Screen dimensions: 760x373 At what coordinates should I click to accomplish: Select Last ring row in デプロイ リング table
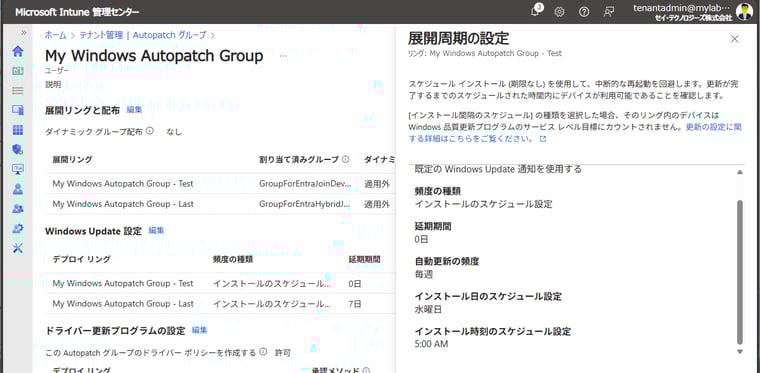pyautogui.click(x=123, y=304)
